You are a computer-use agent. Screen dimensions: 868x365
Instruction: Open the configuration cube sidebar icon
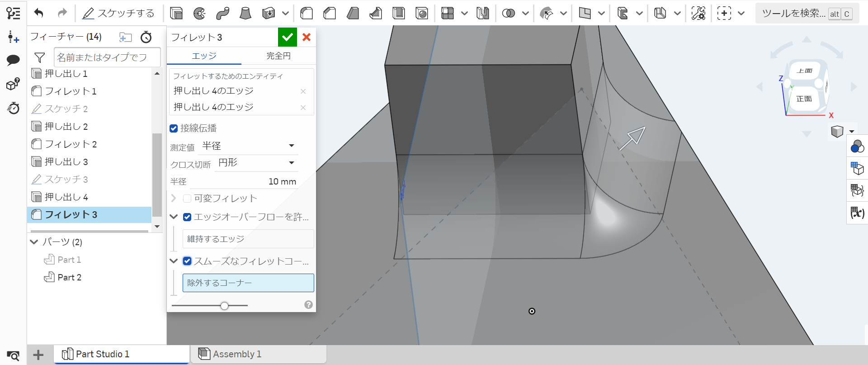tap(13, 84)
